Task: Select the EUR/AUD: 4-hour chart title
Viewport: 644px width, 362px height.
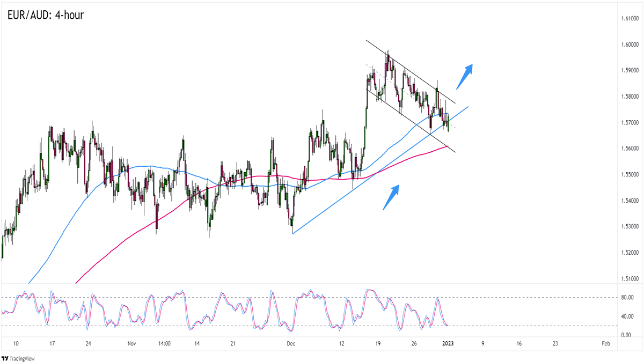Action: (46, 15)
